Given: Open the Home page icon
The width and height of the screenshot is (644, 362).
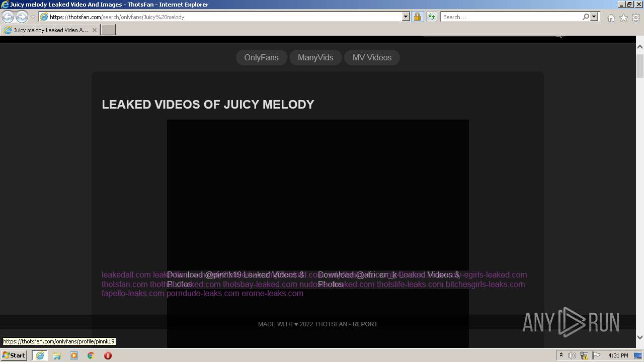Looking at the screenshot, I should 611,18.
